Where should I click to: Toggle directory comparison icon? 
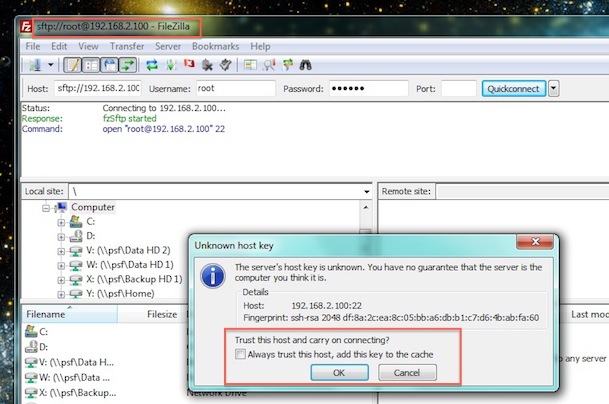click(x=250, y=65)
